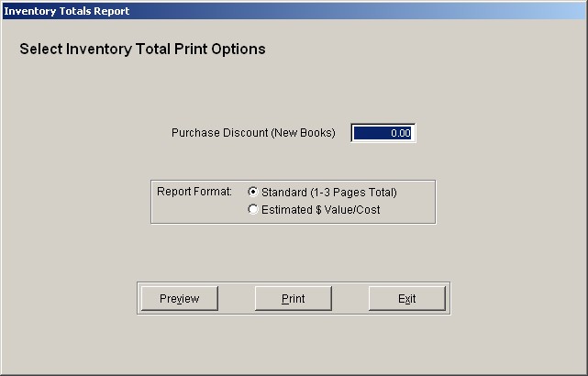This screenshot has width=588, height=376.
Task: Click the Purchase Discount input field
Action: (x=383, y=133)
